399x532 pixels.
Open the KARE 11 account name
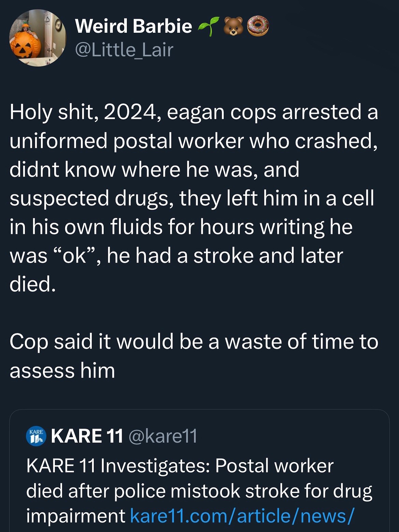point(87,436)
